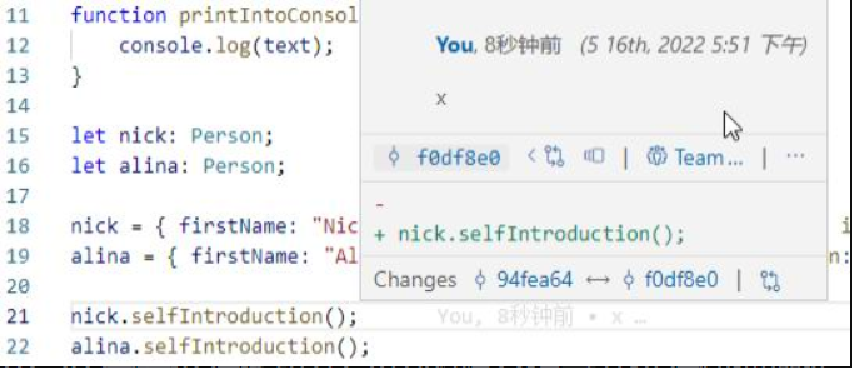The height and width of the screenshot is (368, 852).
Task: Click inline blame annotation on line 21
Action: (542, 317)
